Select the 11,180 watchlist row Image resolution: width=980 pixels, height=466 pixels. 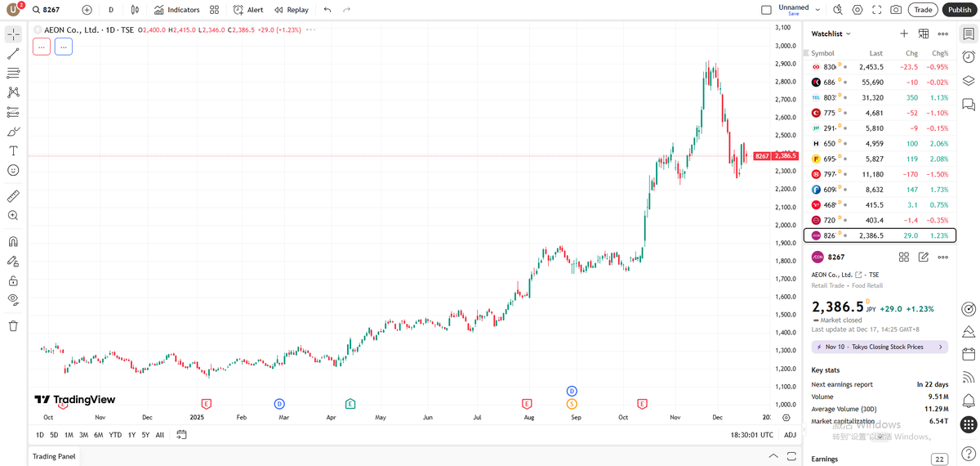(x=880, y=174)
